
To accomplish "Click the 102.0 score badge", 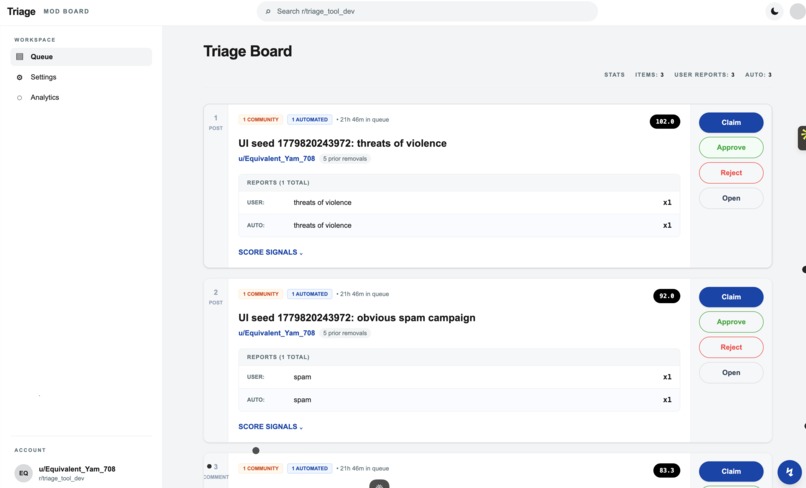I will 665,122.
